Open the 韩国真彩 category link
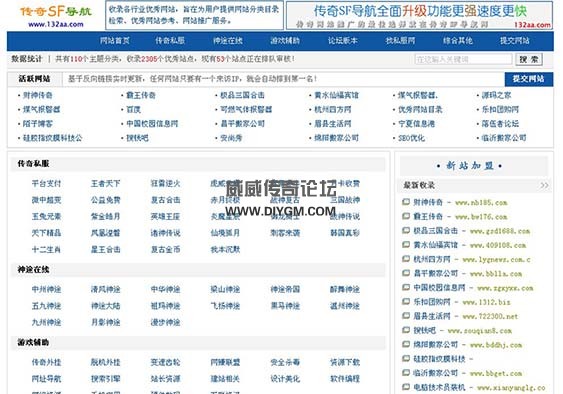 coord(345,233)
